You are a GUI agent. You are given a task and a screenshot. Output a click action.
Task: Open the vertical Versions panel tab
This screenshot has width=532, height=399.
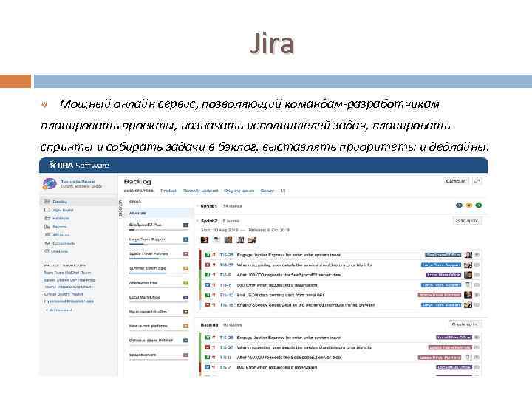click(120, 208)
